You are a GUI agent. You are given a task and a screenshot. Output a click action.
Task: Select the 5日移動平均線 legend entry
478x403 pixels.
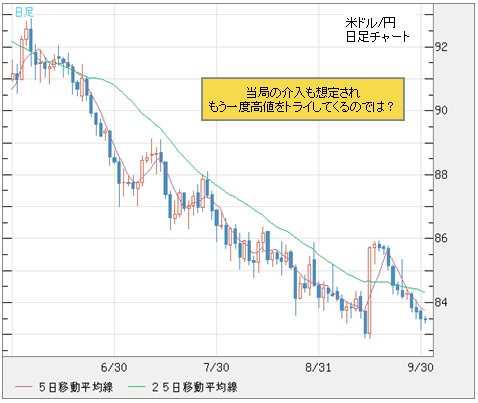(76, 387)
